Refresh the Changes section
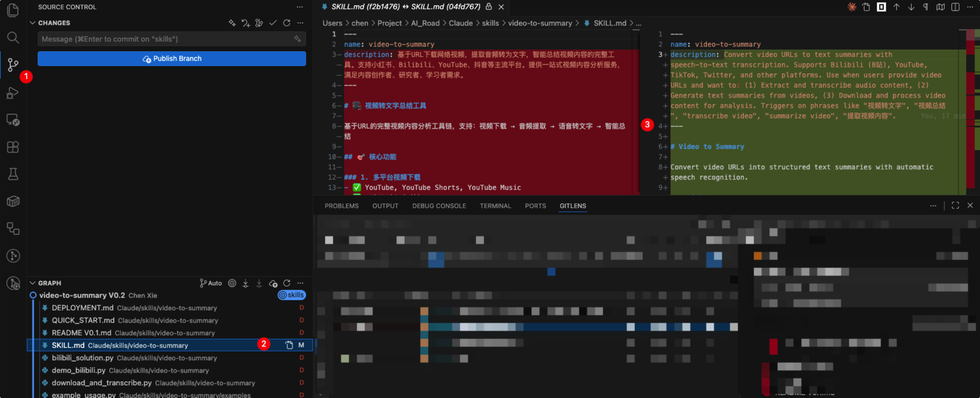This screenshot has width=980, height=398. pyautogui.click(x=287, y=23)
